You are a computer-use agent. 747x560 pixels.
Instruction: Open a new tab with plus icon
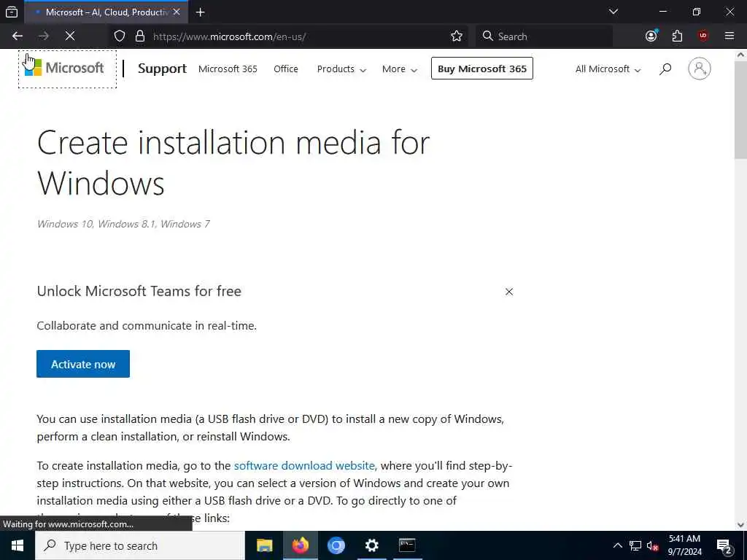tap(201, 12)
